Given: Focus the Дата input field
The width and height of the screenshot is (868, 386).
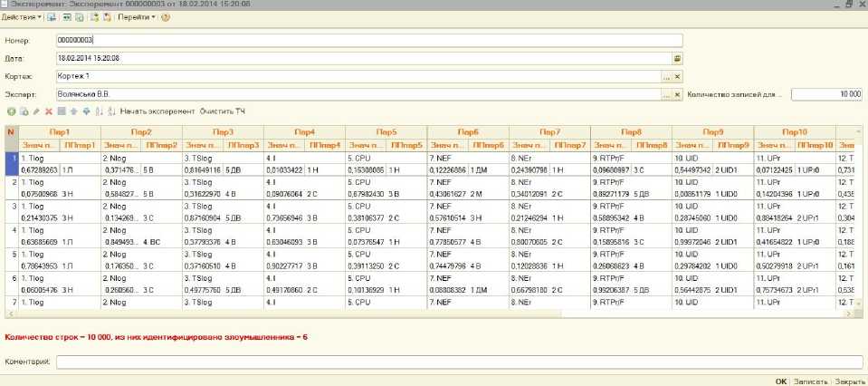Looking at the screenshot, I should 364,58.
